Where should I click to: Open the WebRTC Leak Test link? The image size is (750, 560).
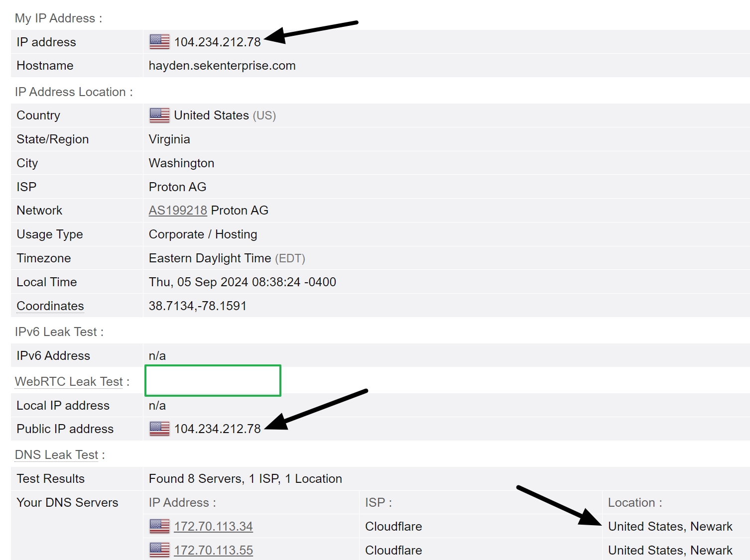(69, 381)
